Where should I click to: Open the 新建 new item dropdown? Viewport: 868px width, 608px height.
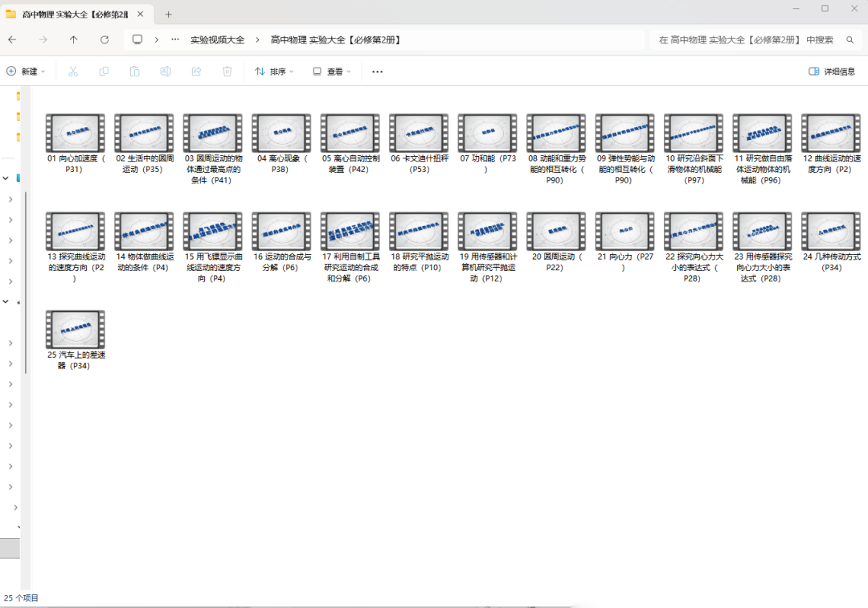pos(26,72)
